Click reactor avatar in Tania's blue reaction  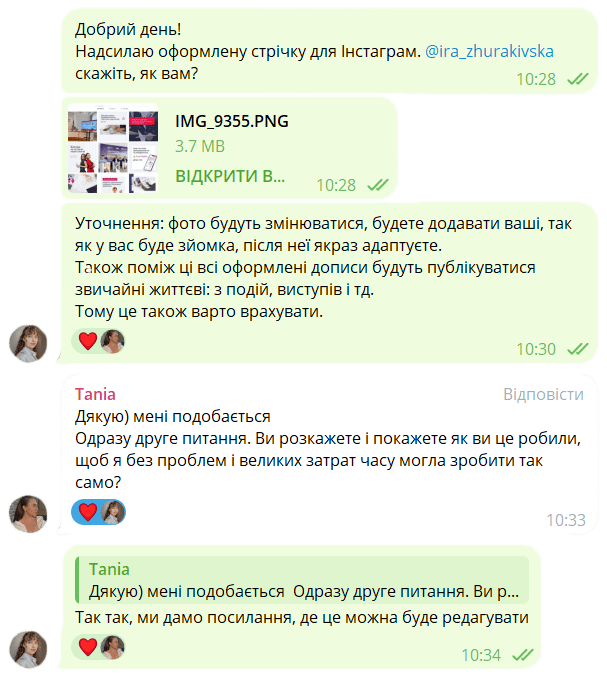click(112, 512)
